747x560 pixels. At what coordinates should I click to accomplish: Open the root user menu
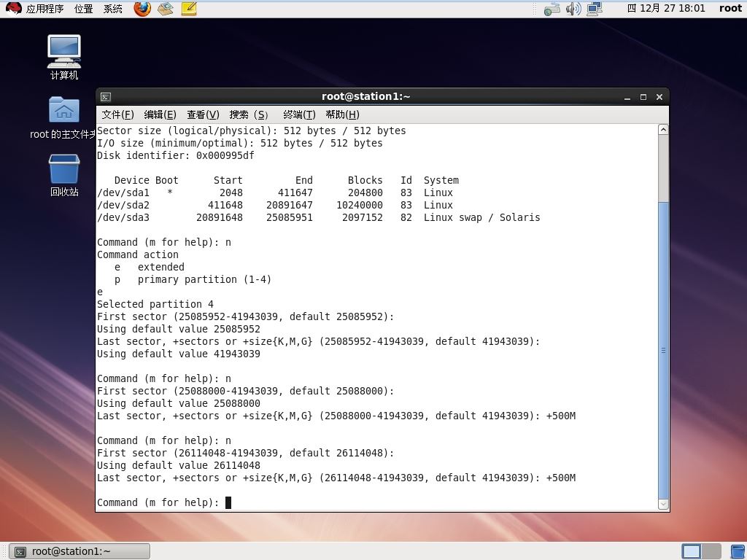pos(730,9)
